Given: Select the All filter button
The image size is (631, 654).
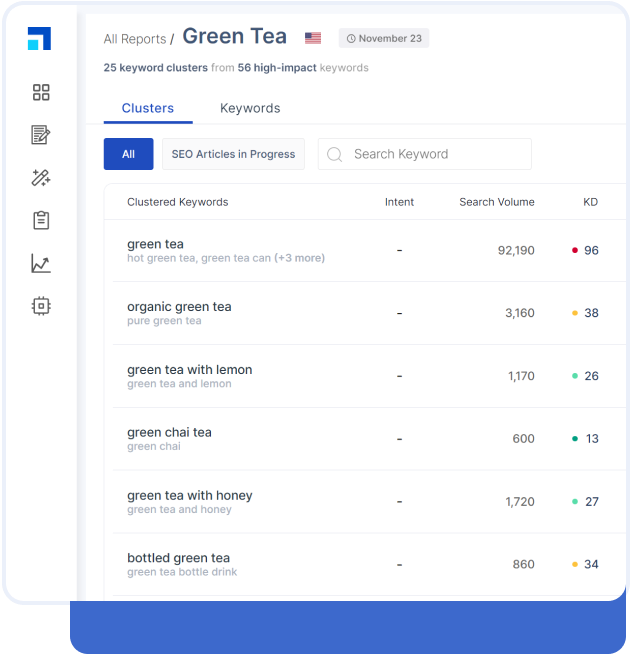Looking at the screenshot, I should pos(128,154).
